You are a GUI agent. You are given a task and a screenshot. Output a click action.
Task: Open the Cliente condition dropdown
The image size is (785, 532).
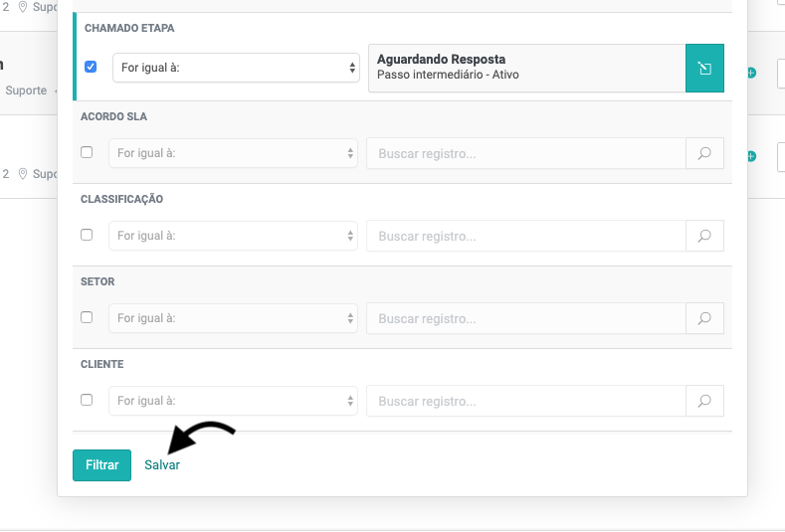coord(235,402)
